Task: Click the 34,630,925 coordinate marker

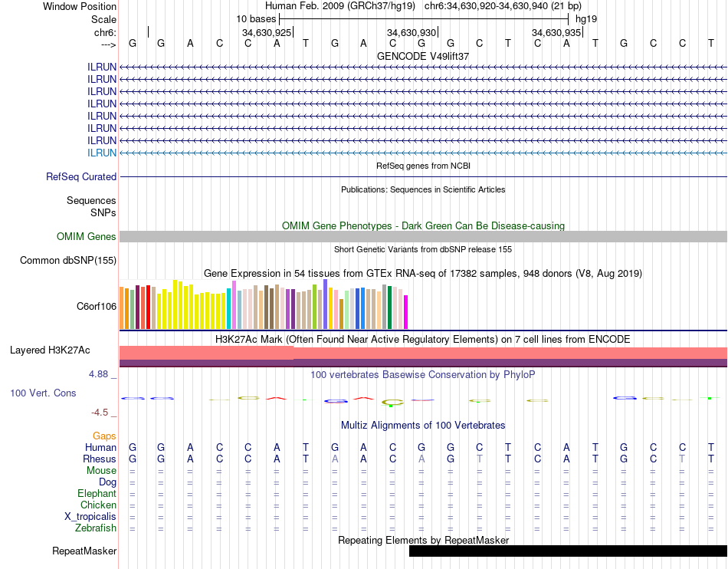Action: point(267,32)
